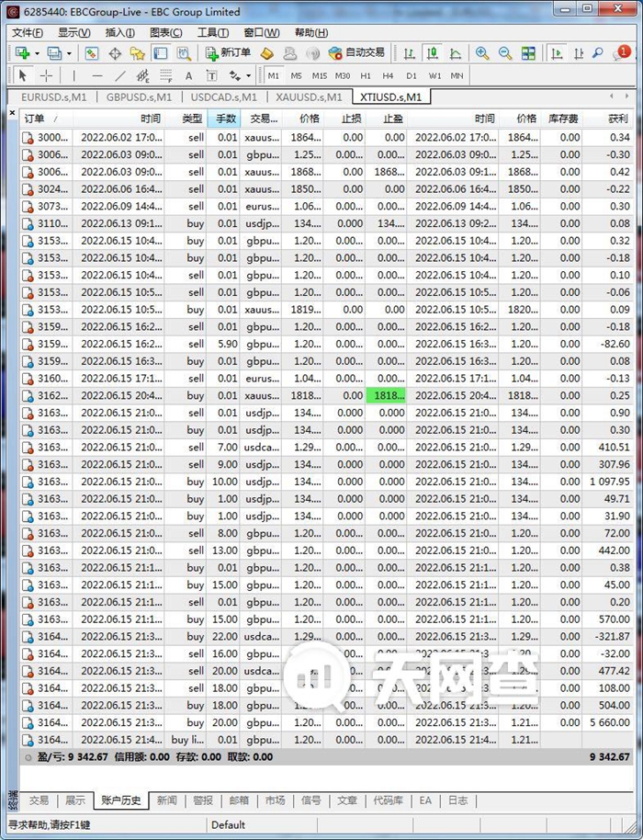Open the arrows objects dropdown
This screenshot has height=840, width=643.
tap(249, 75)
